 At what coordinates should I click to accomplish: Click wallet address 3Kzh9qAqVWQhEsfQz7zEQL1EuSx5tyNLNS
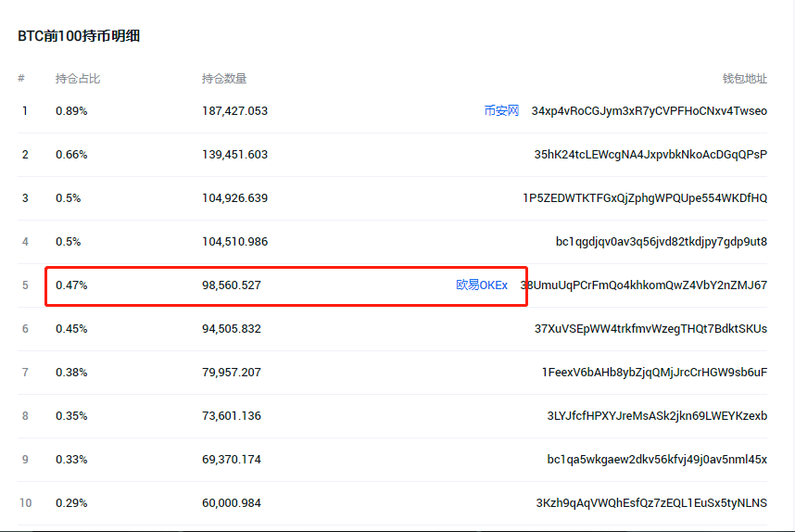click(x=651, y=503)
